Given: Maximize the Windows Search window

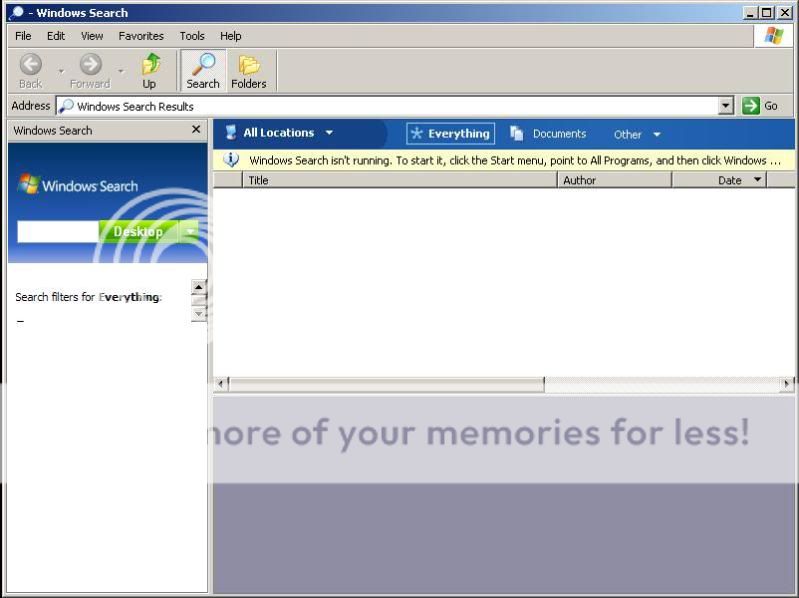Looking at the screenshot, I should [766, 13].
